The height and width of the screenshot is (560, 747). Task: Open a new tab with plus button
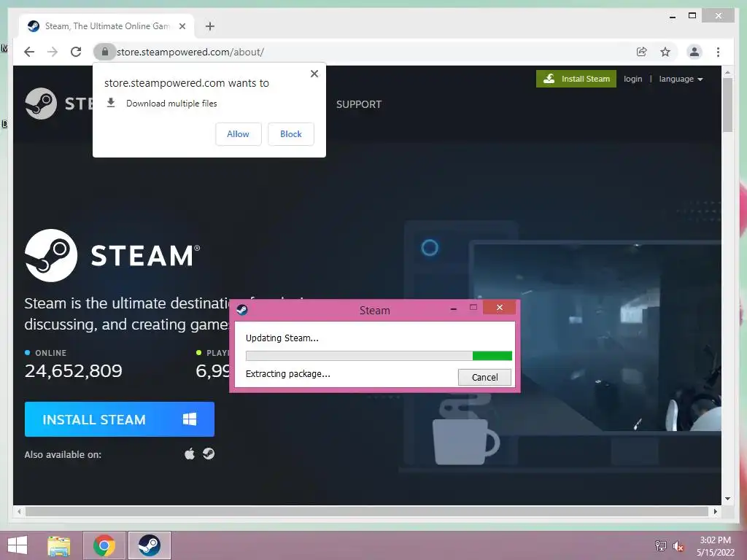click(x=209, y=26)
